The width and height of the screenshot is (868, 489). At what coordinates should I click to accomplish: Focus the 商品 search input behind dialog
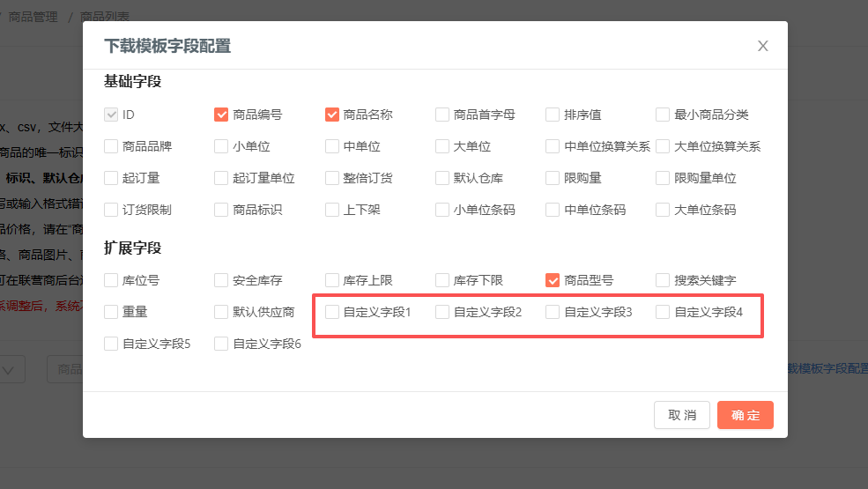click(64, 369)
